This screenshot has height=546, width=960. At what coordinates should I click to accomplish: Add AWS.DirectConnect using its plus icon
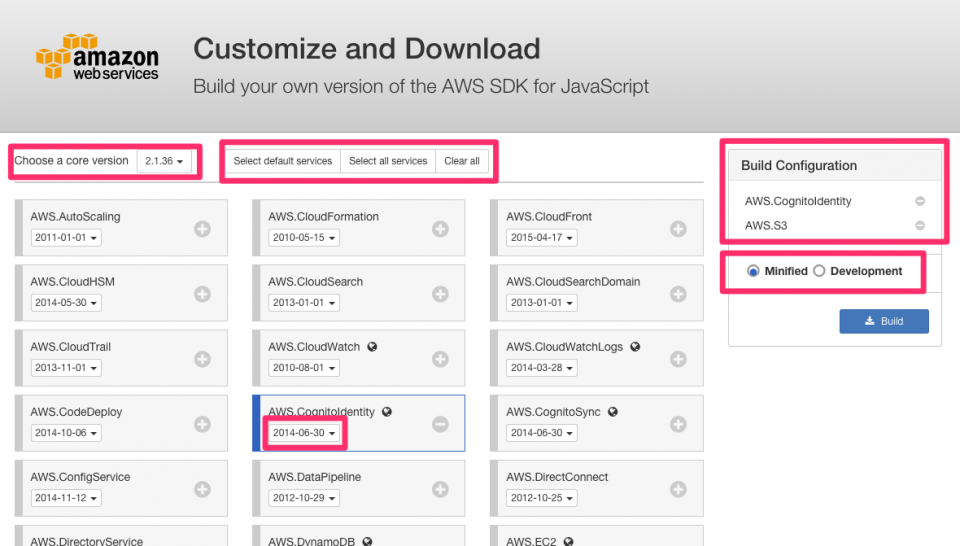(678, 489)
